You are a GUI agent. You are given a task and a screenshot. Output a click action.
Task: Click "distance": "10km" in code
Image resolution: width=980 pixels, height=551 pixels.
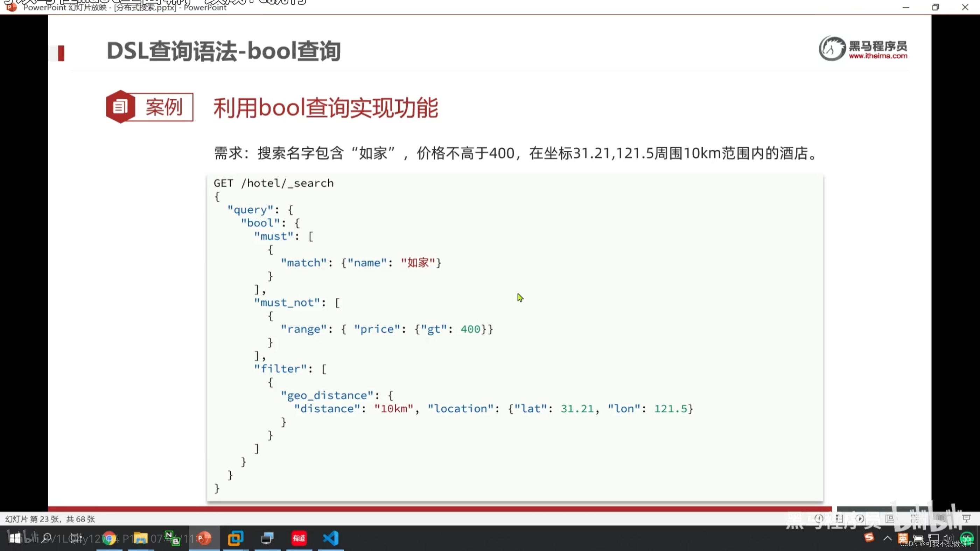(354, 409)
